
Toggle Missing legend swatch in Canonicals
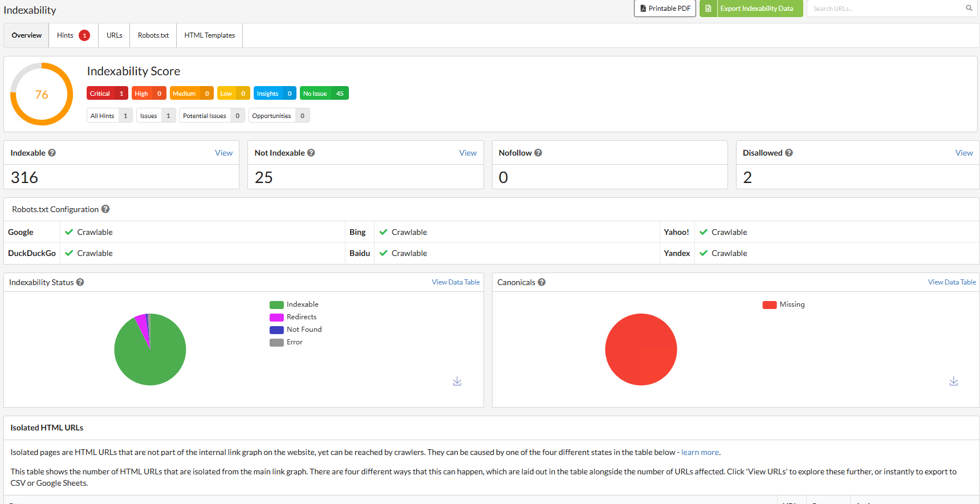770,305
